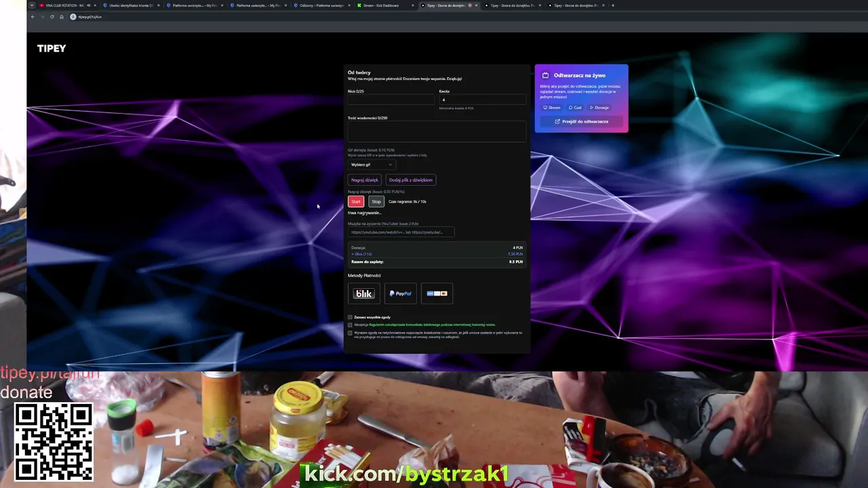868x488 pixels.
Task: Close the VIVA CLUB ROTATION tab
Action: (x=95, y=5)
